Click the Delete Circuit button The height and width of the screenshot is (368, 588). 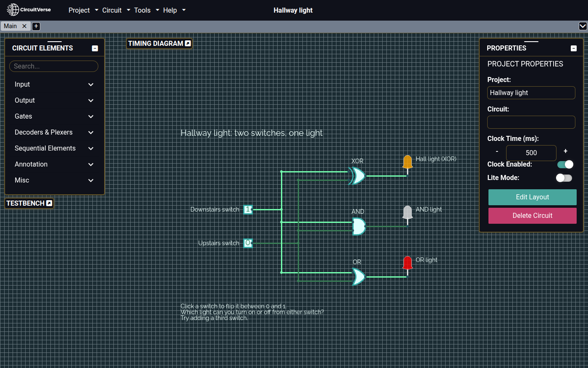click(533, 216)
